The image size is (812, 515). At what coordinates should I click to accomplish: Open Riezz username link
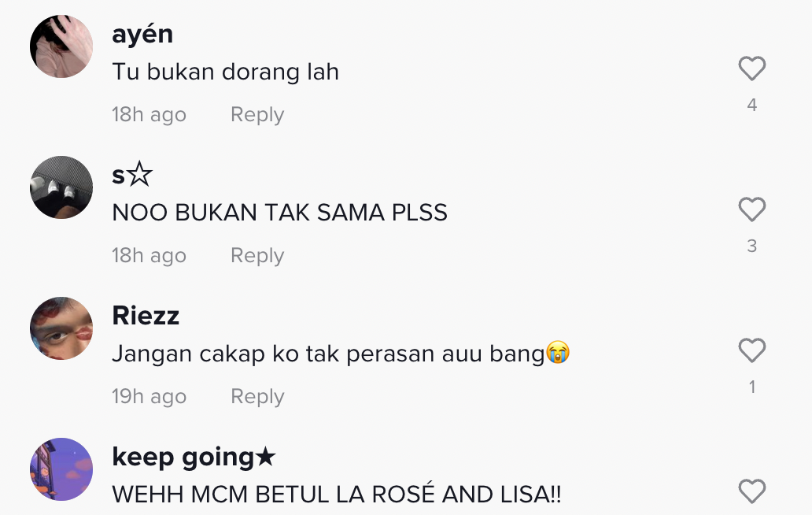coord(146,316)
